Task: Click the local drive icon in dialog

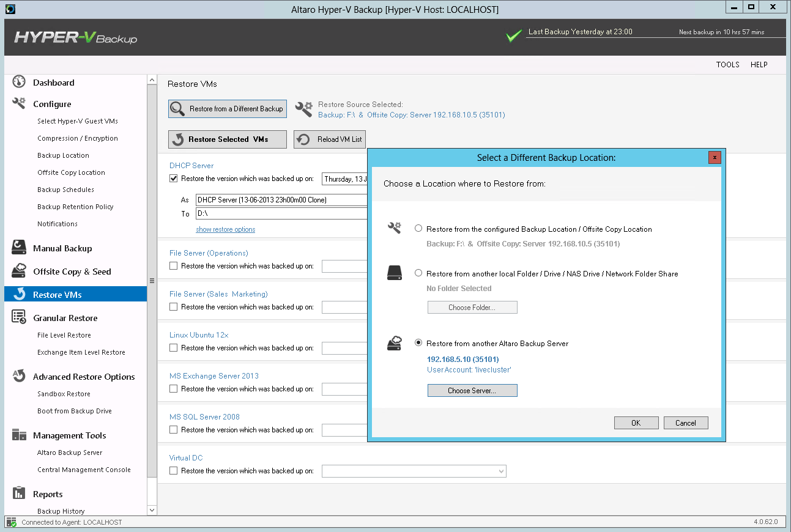Action: coord(395,273)
